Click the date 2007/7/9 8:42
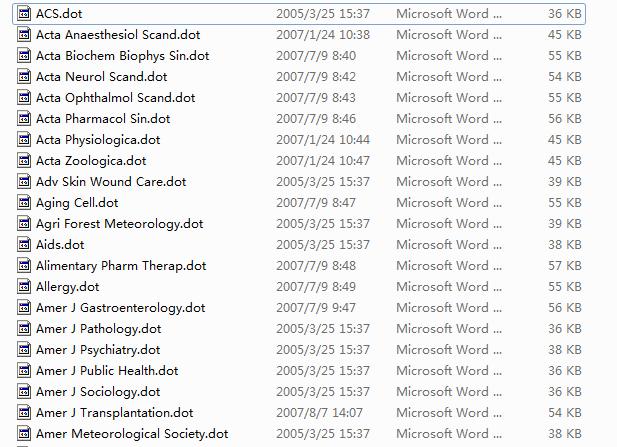 [x=316, y=77]
